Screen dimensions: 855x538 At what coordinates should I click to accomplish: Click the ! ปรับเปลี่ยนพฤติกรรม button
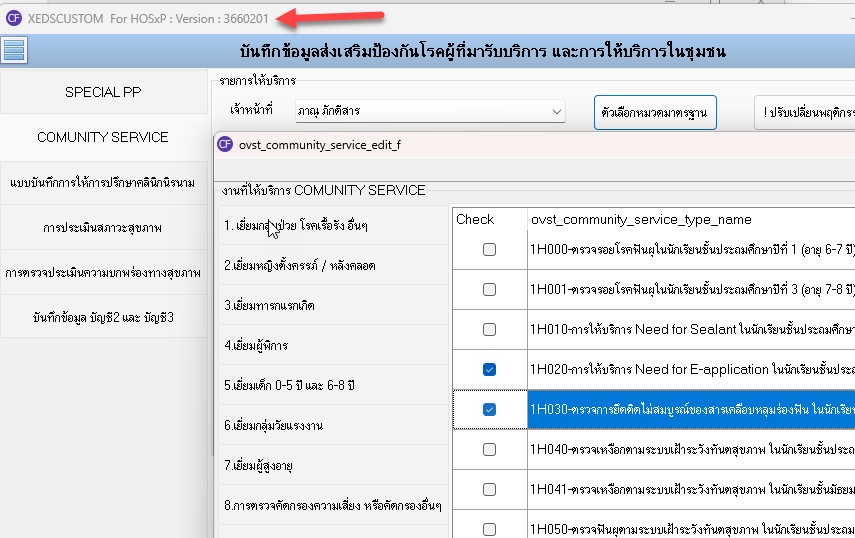pyautogui.click(x=807, y=112)
